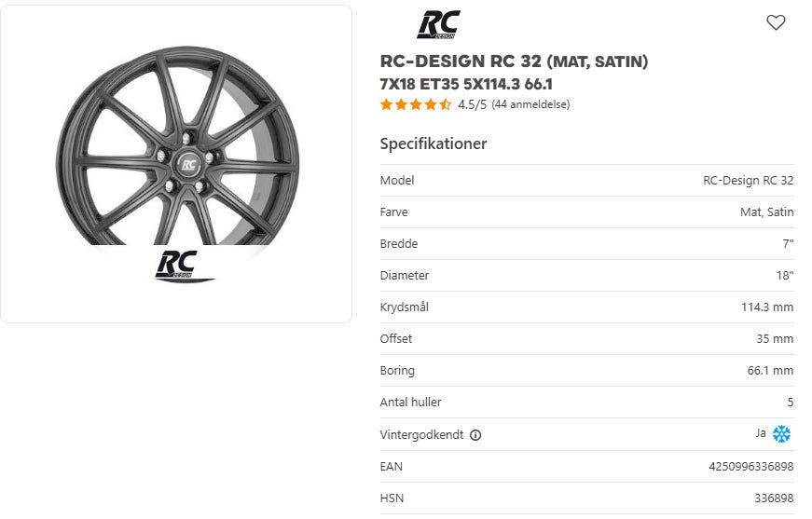Select the EAN number 4250996336898
Screen dimensions: 812x519
click(750, 466)
